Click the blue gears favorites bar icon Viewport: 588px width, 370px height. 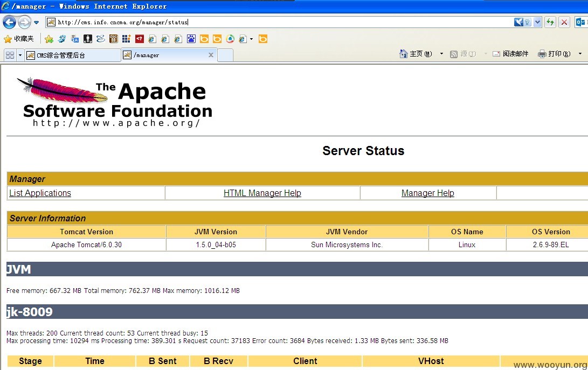pos(62,39)
